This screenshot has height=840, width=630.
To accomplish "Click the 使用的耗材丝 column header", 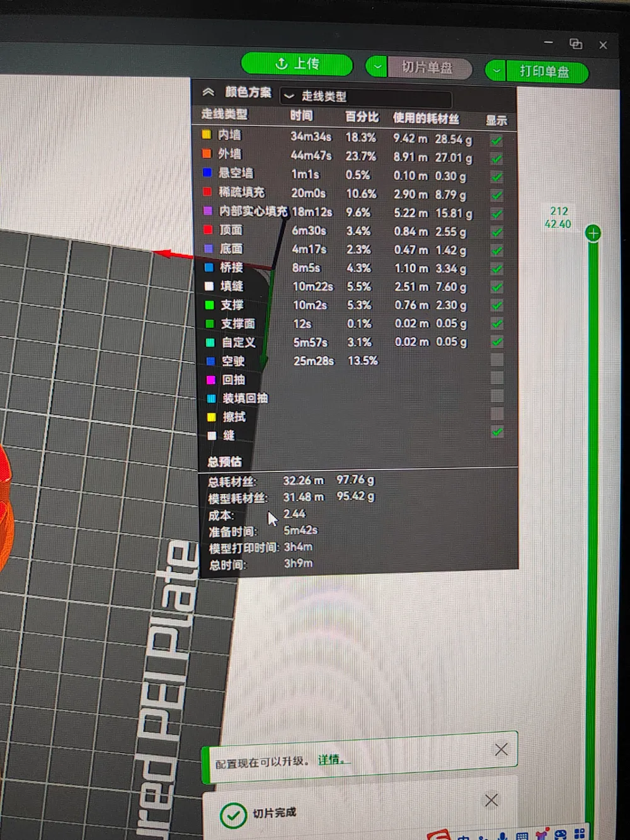I will (x=426, y=118).
